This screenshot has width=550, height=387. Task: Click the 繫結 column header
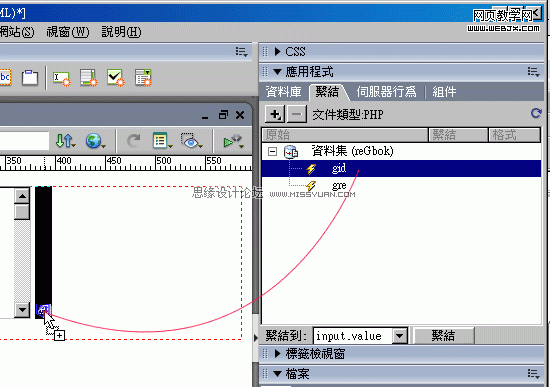[458, 135]
